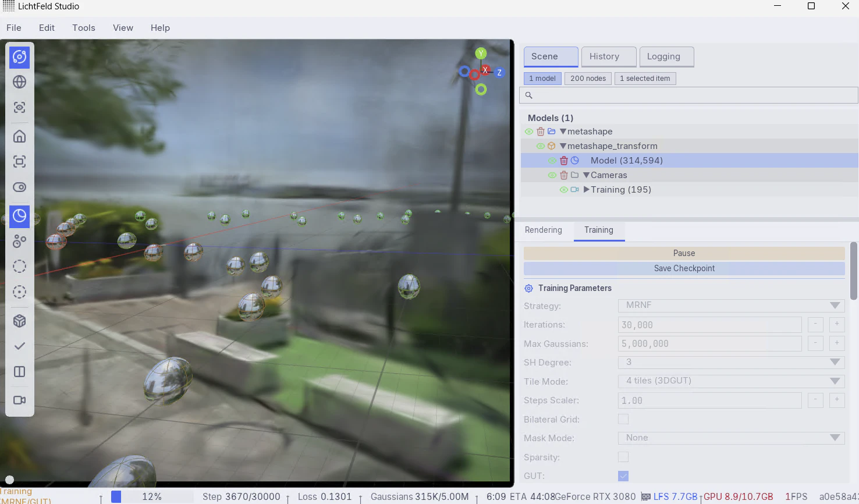
Task: Collapse the metashape_transform node
Action: [563, 146]
